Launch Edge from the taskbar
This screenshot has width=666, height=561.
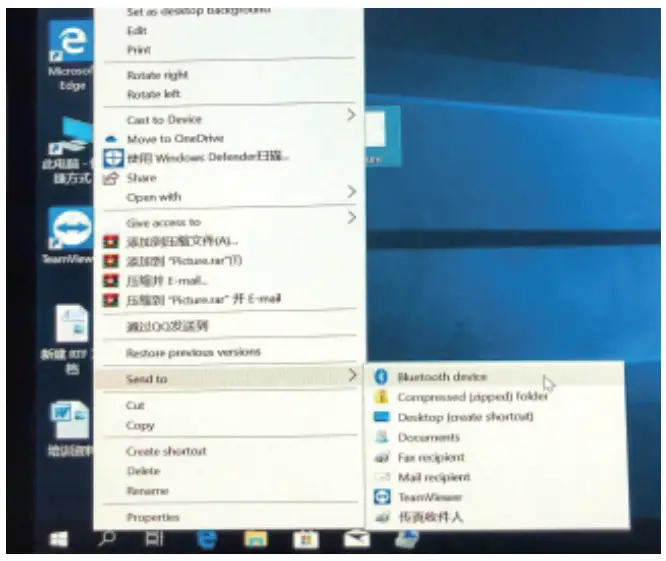click(x=207, y=539)
